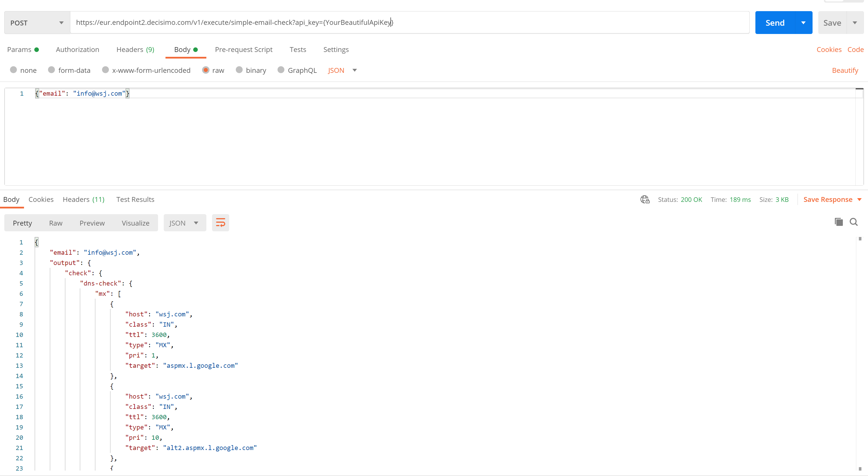The image size is (868, 476).
Task: Click the 3 KB size value
Action: click(x=782, y=200)
